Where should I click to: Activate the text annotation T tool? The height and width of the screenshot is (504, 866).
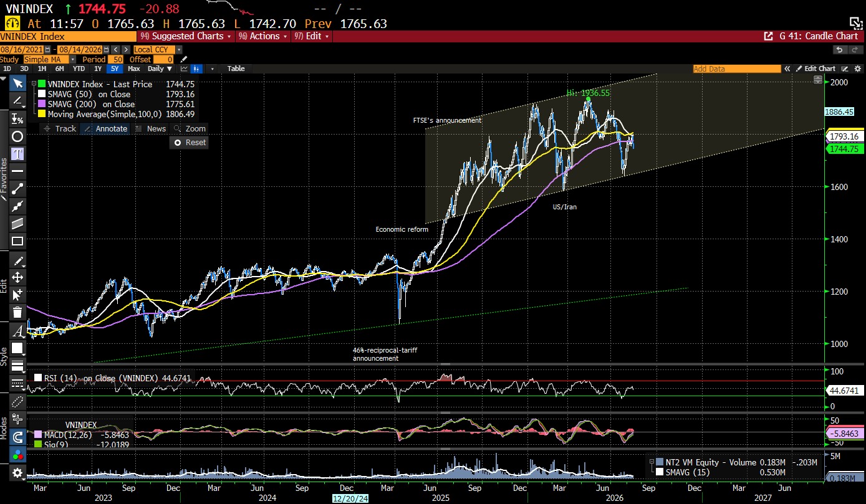(x=17, y=153)
